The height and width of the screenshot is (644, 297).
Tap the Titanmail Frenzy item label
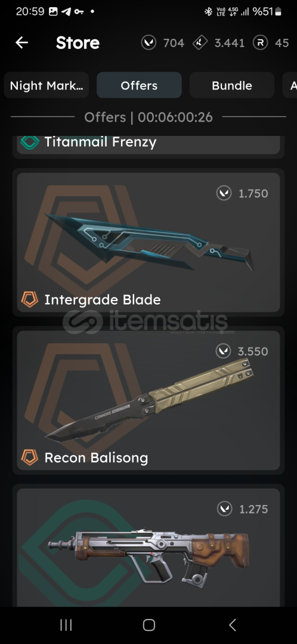pos(100,142)
